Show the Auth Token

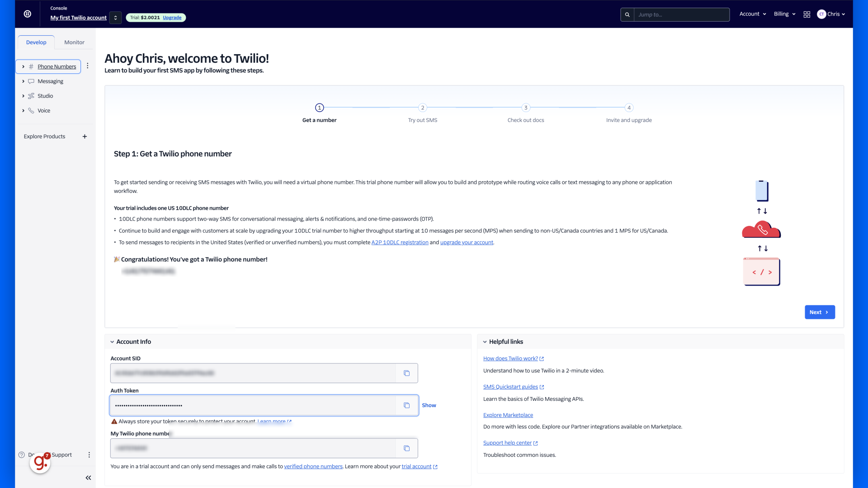pos(429,405)
